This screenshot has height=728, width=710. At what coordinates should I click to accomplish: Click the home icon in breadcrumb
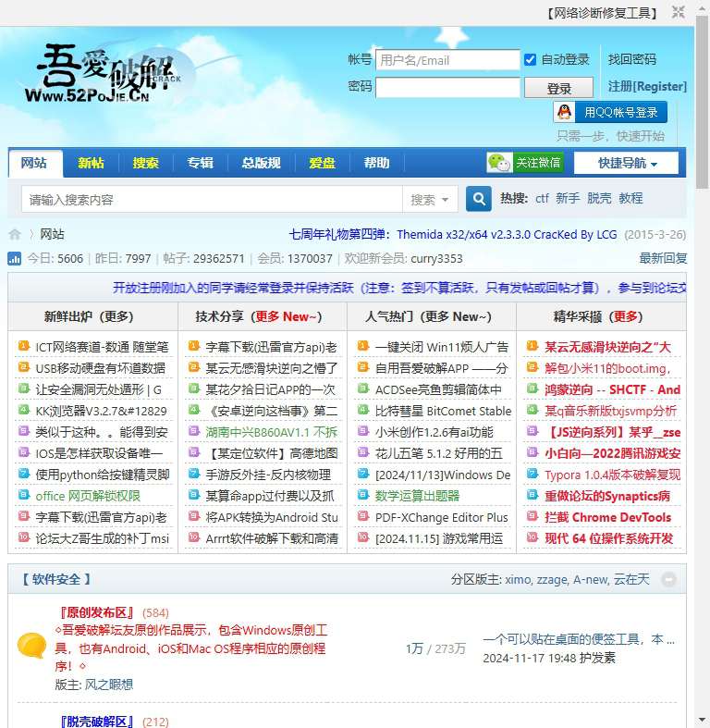click(15, 234)
